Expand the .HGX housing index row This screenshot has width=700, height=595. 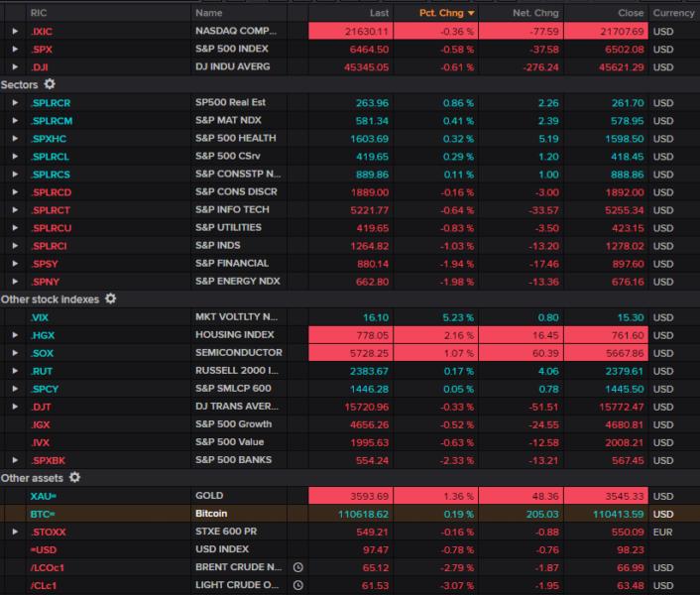[15, 335]
